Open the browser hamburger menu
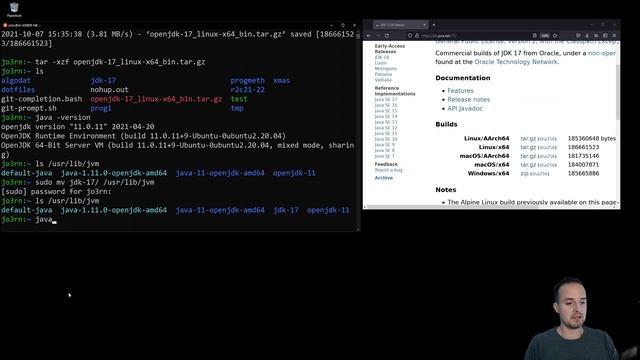 614,36
